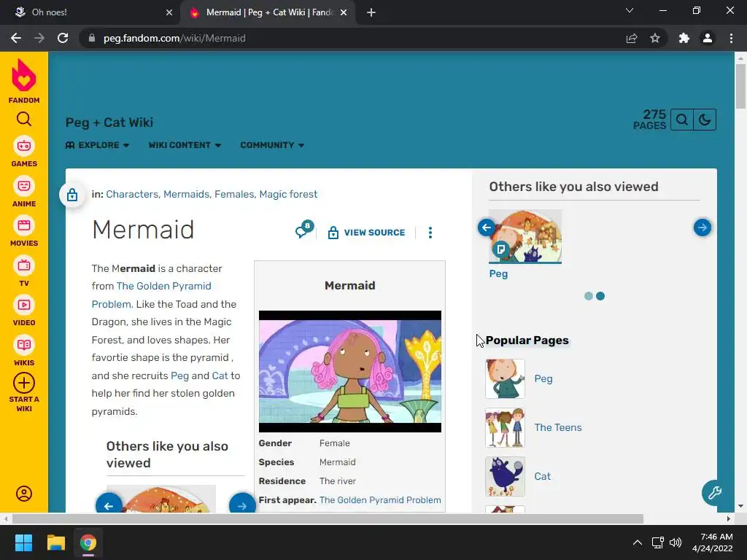747x560 pixels.
Task: Click the Mermaid infobox image
Action: click(x=350, y=371)
